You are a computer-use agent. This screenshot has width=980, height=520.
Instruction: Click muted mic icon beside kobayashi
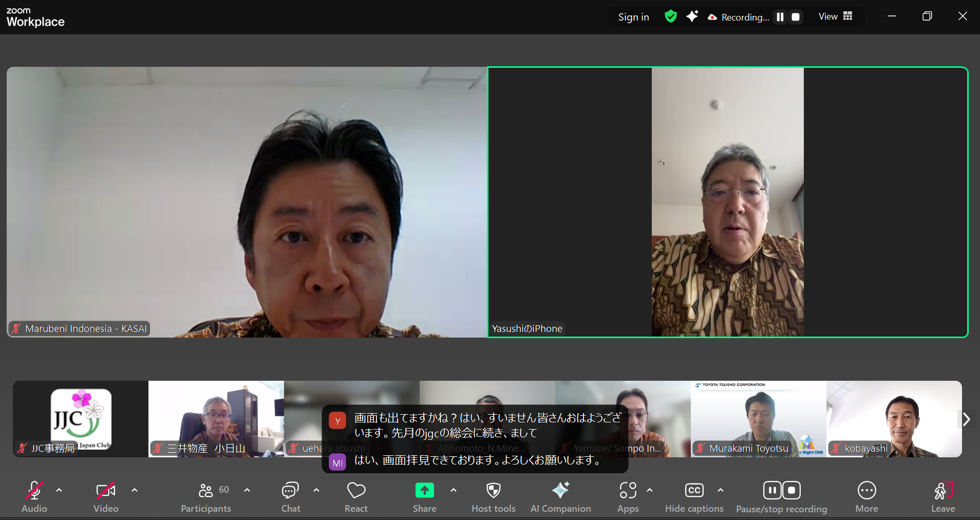coord(836,449)
